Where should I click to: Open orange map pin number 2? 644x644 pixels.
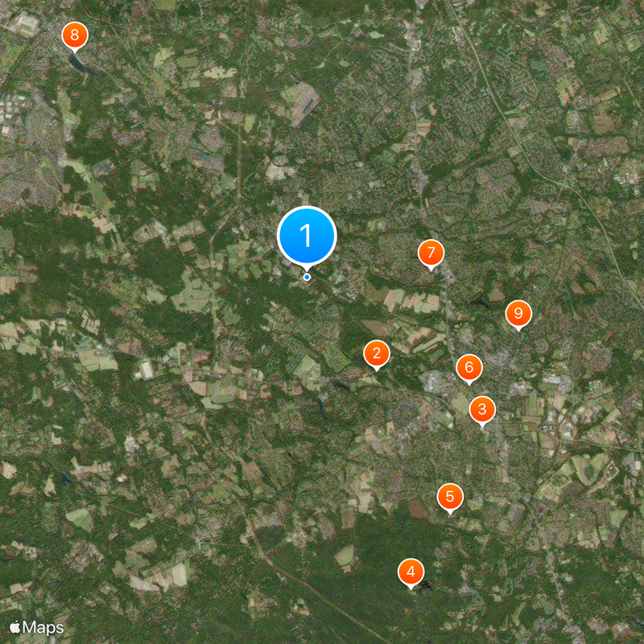tap(377, 354)
